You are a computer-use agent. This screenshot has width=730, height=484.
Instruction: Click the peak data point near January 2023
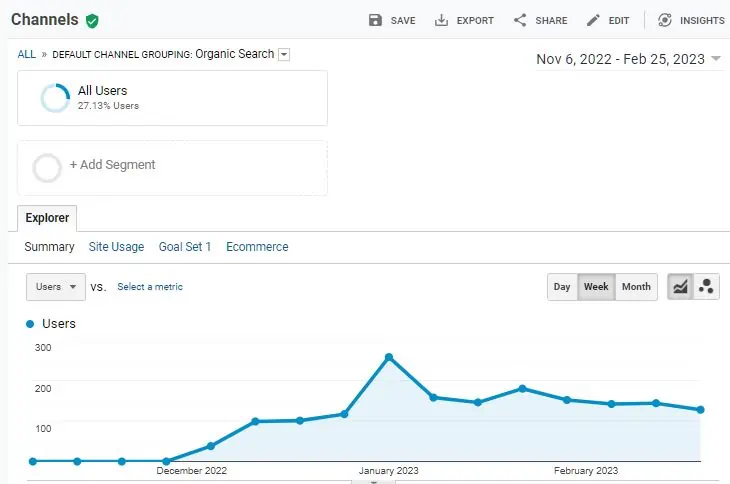coord(389,357)
